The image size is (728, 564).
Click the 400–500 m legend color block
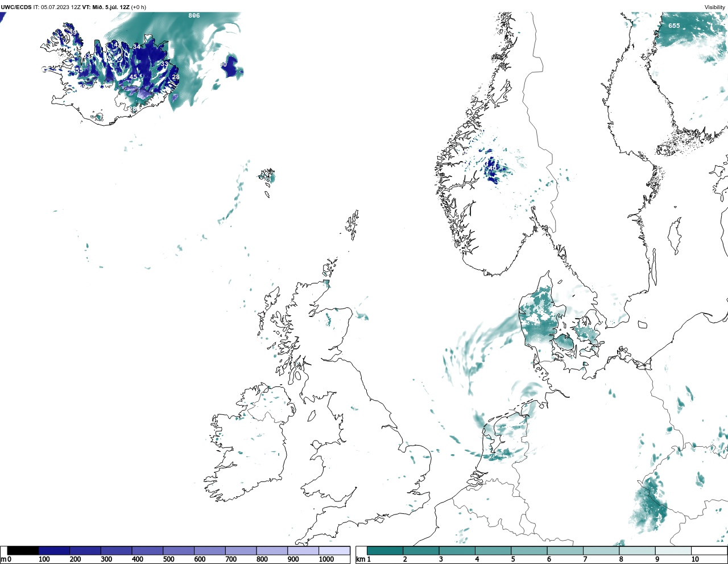(x=147, y=550)
